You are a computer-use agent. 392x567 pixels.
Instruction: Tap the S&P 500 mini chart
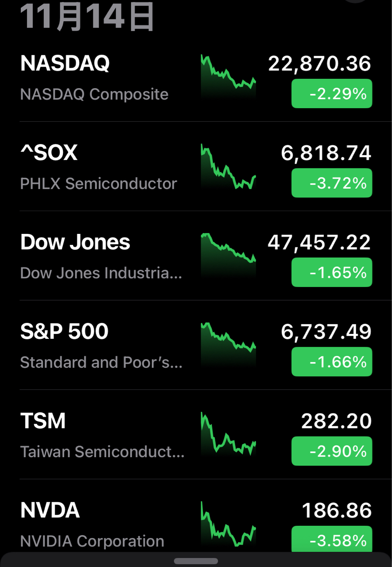click(x=228, y=343)
